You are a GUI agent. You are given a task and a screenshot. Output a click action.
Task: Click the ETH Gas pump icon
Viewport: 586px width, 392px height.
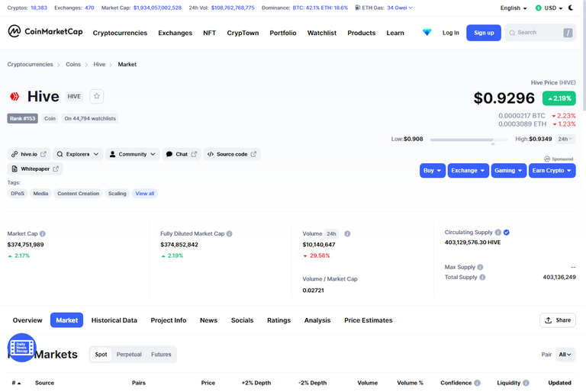point(358,8)
